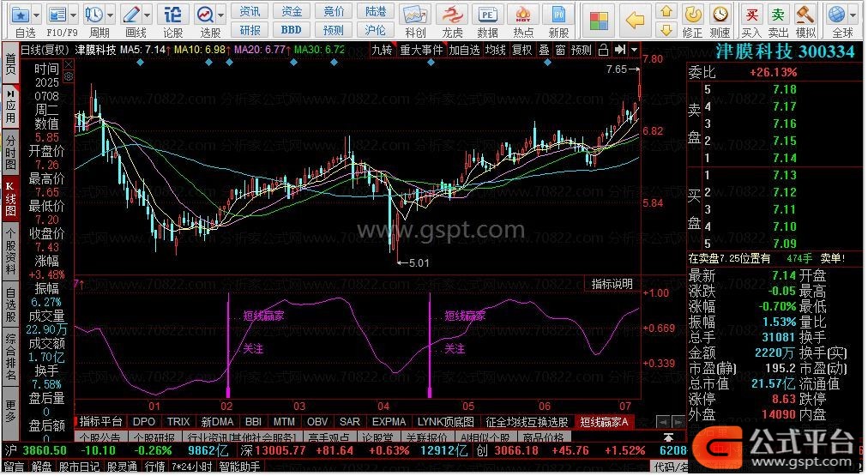
Task: Click the gear icon below the panel X
Action: click(x=68, y=77)
